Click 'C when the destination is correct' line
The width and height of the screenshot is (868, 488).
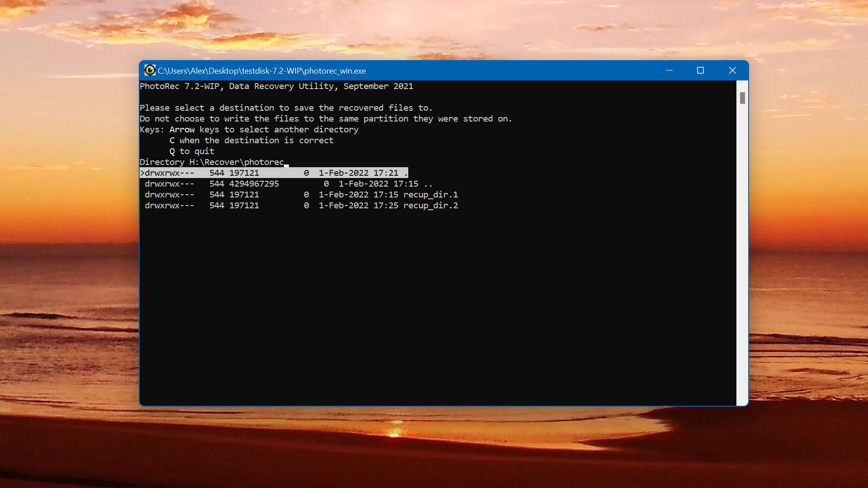click(x=251, y=141)
